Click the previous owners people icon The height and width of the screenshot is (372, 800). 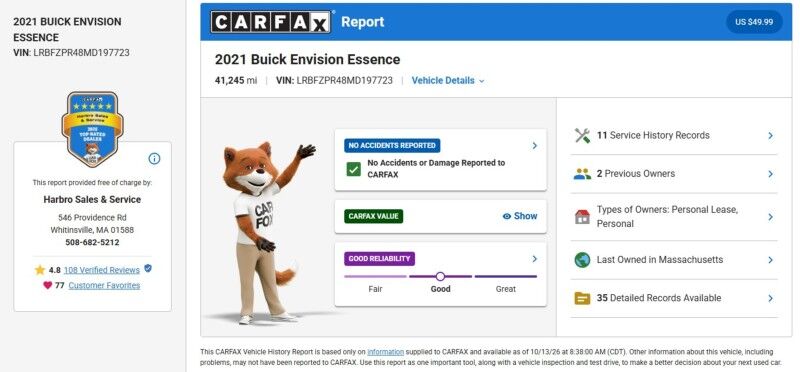[582, 174]
